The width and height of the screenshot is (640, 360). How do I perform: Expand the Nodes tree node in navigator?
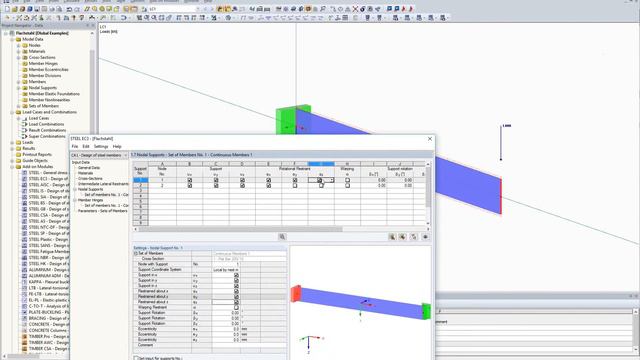(x=18, y=45)
